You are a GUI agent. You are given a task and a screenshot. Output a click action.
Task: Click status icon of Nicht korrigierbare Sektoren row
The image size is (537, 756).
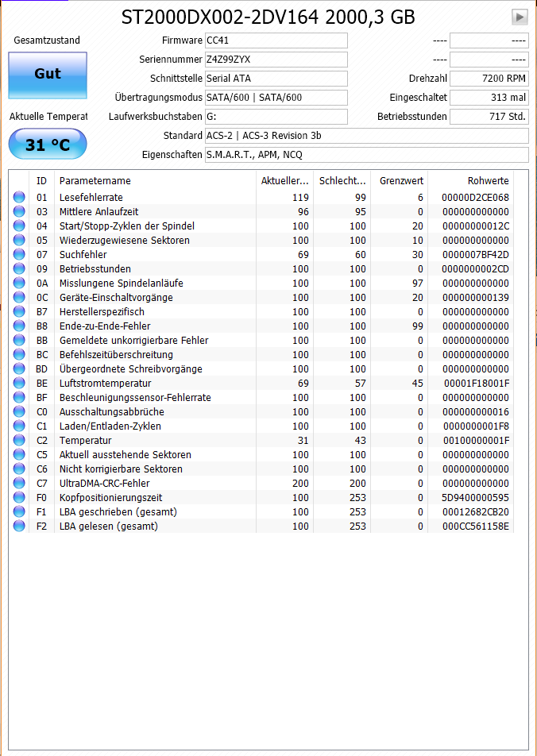pos(19,469)
